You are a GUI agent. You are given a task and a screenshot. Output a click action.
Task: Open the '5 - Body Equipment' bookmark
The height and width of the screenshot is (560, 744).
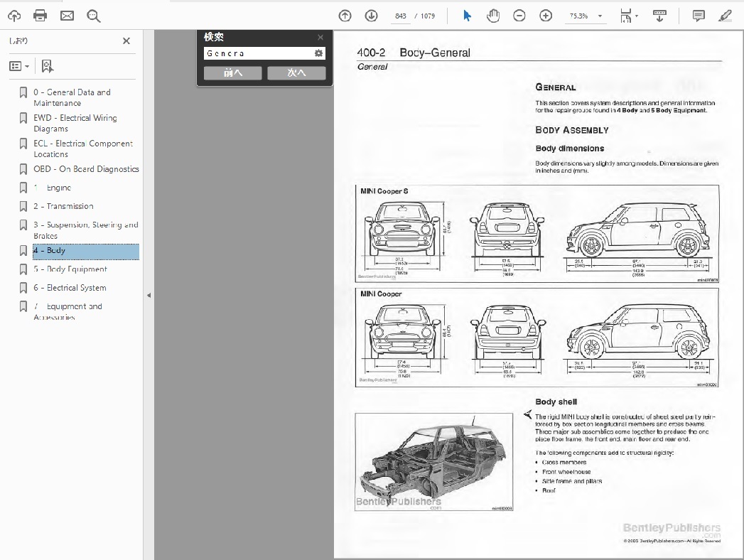[70, 269]
